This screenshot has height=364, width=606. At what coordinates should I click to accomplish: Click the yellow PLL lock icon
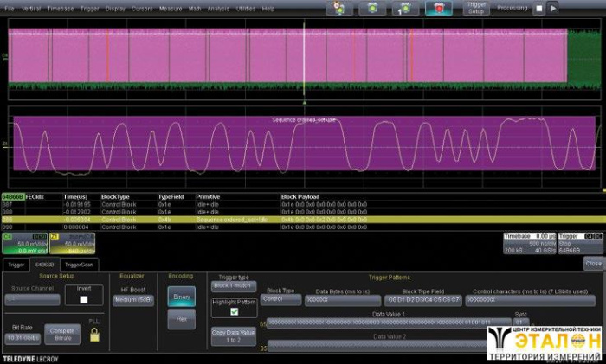click(93, 334)
